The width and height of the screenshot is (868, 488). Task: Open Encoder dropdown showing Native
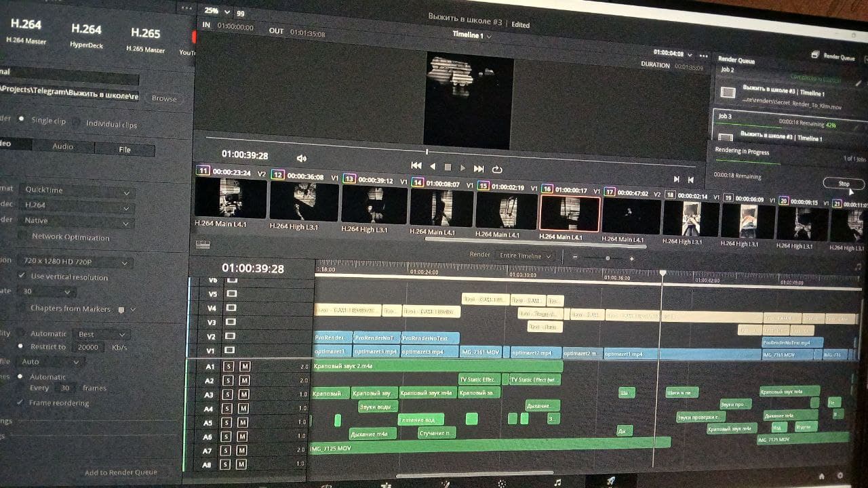(x=76, y=221)
